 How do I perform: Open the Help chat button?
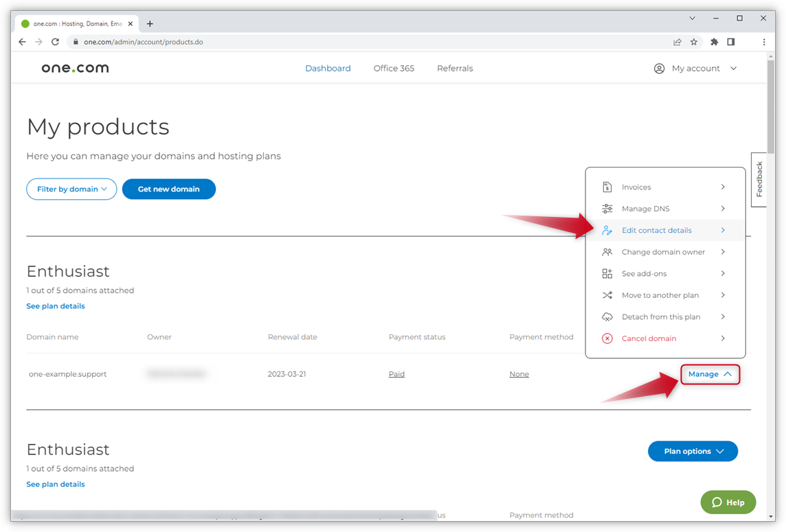728,502
